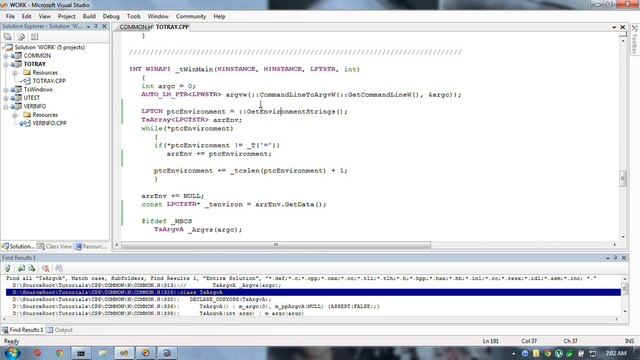
Task: Click Action Center flag tray icon
Action: [x=581, y=353]
